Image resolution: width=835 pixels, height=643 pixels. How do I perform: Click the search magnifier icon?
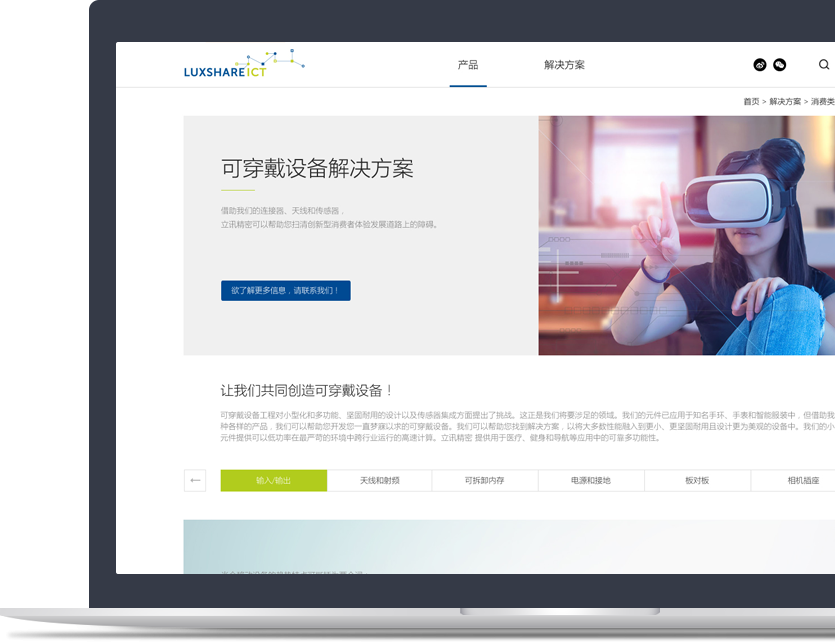tap(824, 65)
